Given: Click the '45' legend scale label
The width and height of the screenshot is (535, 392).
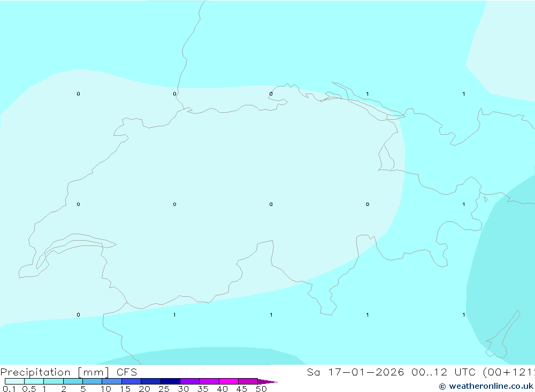Looking at the screenshot, I should [242, 389].
